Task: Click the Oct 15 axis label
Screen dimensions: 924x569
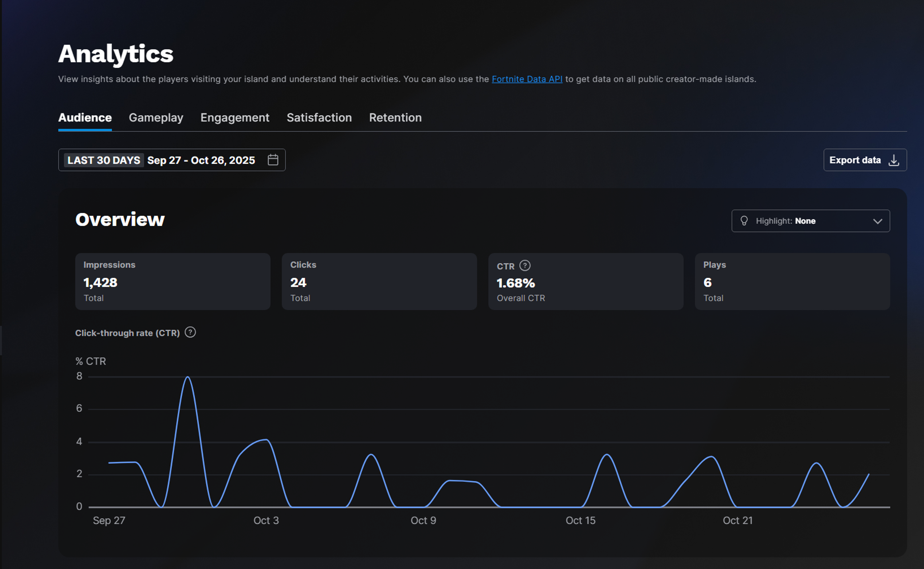Action: [580, 520]
